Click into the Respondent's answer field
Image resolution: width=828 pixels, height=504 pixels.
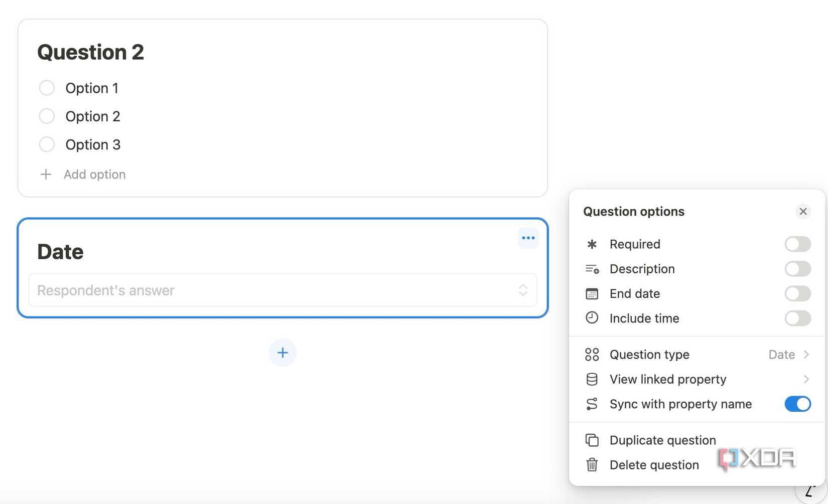pos(283,290)
